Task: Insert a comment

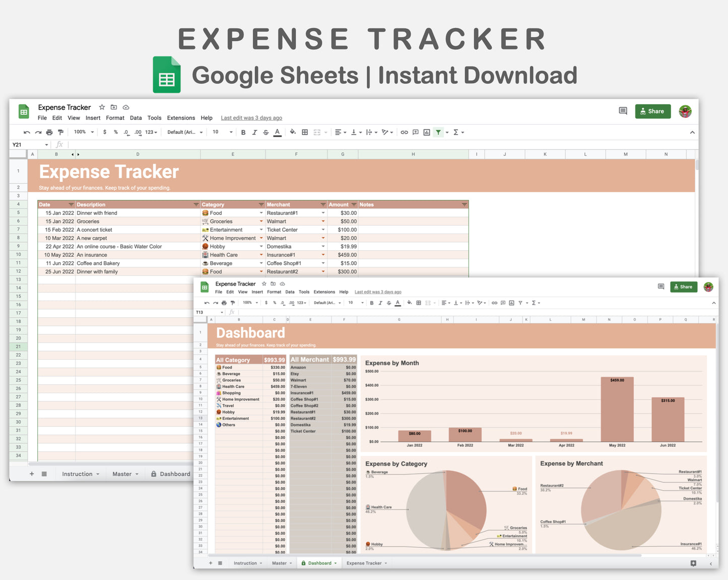Action: click(415, 132)
